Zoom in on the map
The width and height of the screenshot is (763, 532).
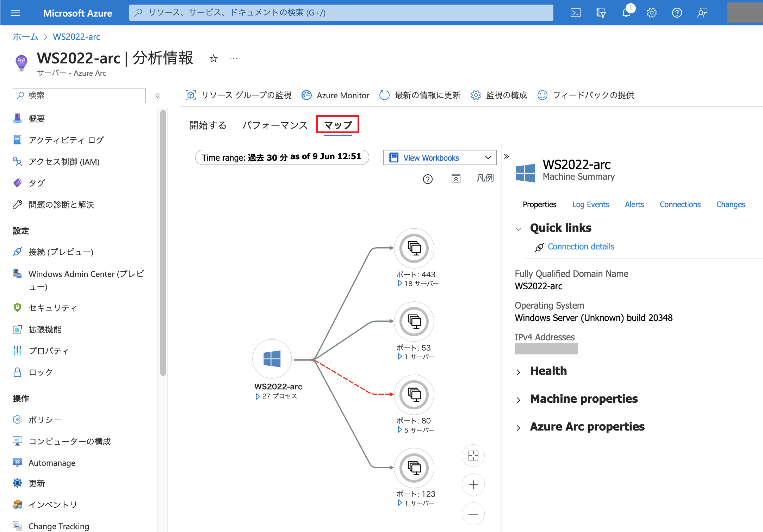point(473,485)
